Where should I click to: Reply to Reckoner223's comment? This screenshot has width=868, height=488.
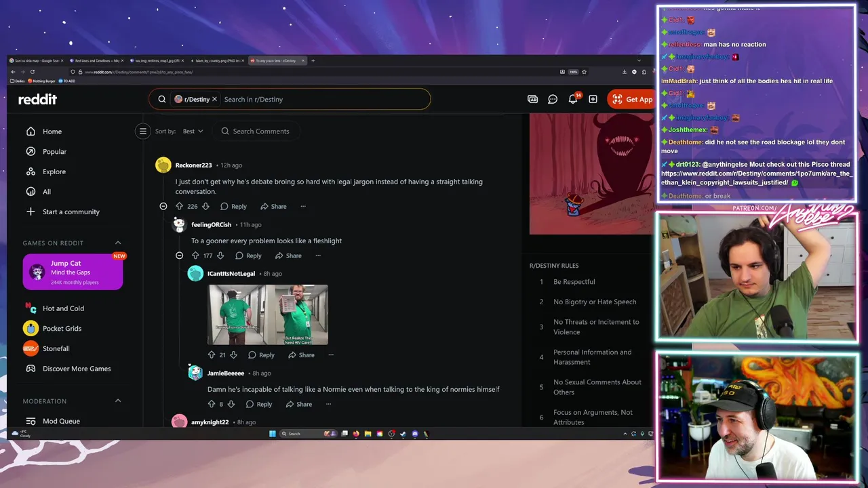233,206
